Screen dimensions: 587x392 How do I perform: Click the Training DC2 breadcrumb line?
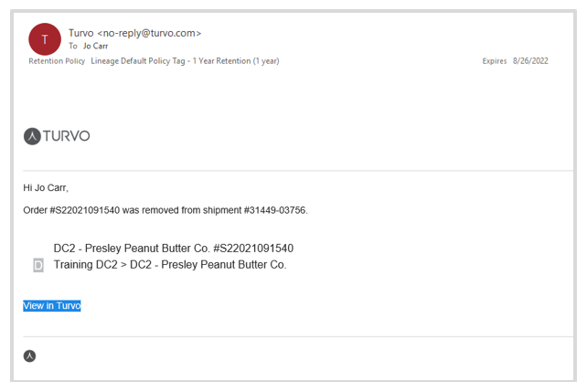[170, 265]
